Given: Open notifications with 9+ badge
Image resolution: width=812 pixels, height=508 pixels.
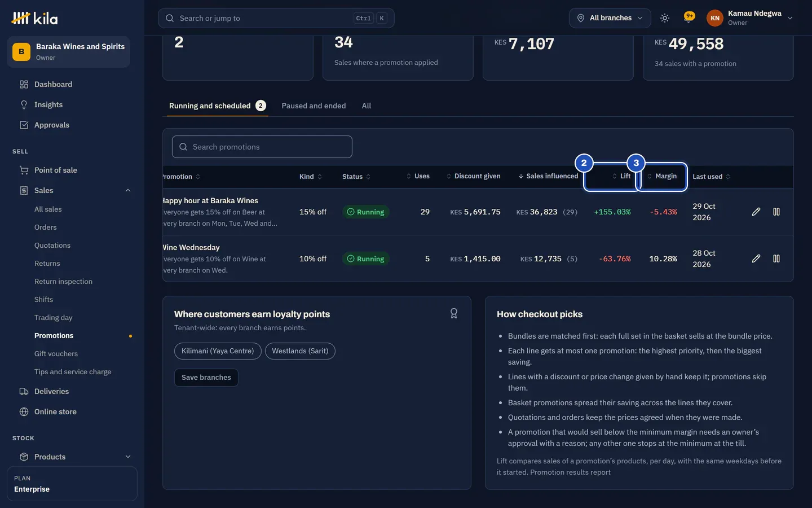Looking at the screenshot, I should point(689,17).
